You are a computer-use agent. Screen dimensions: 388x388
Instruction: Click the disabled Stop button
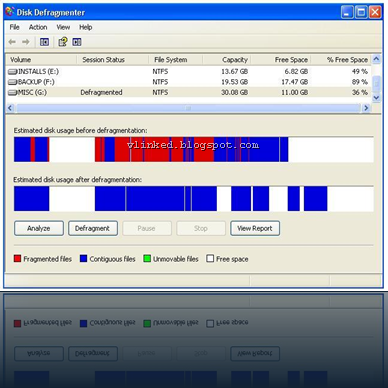pos(201,228)
